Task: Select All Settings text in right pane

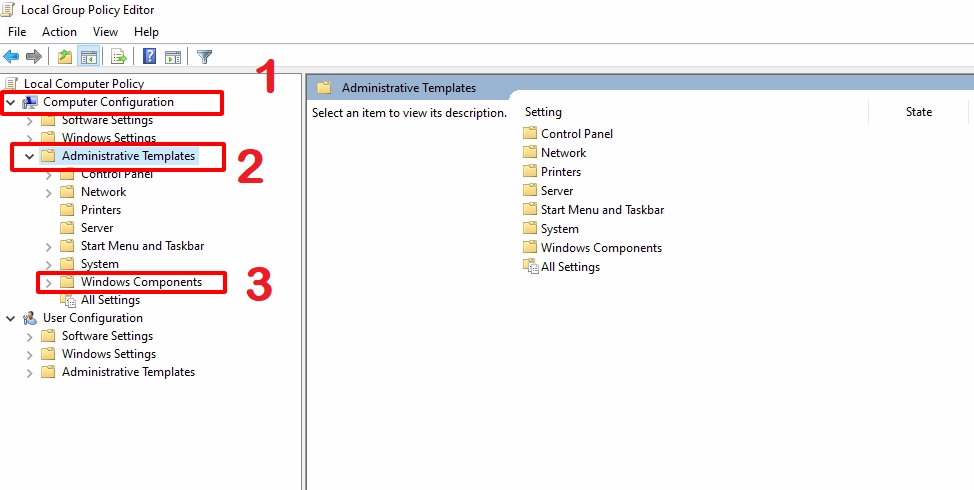Action: pos(570,267)
